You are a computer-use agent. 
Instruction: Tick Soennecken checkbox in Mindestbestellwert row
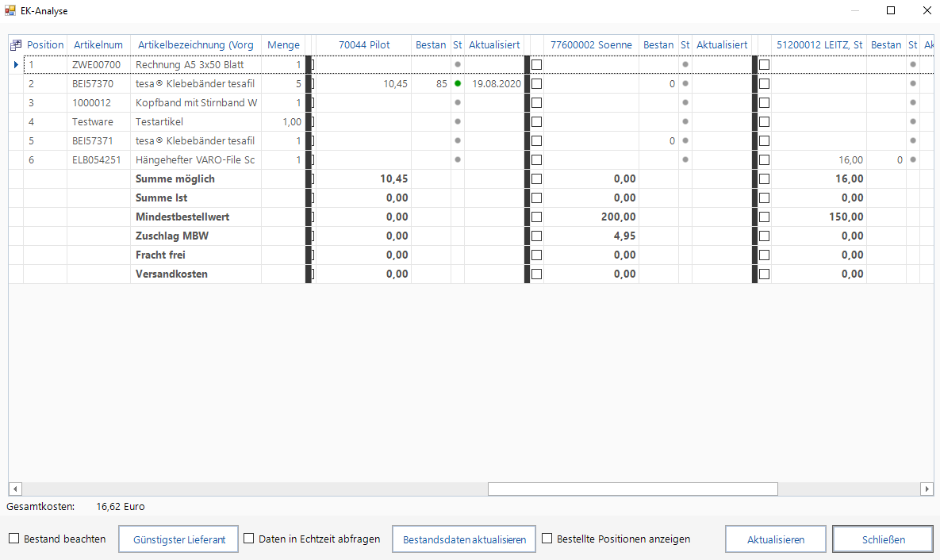(537, 217)
